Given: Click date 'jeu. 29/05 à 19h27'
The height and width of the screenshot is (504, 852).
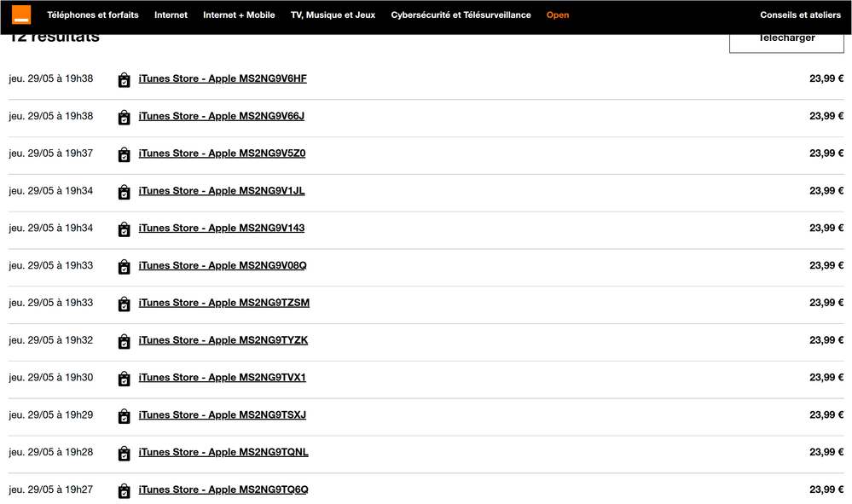Looking at the screenshot, I should point(51,490).
